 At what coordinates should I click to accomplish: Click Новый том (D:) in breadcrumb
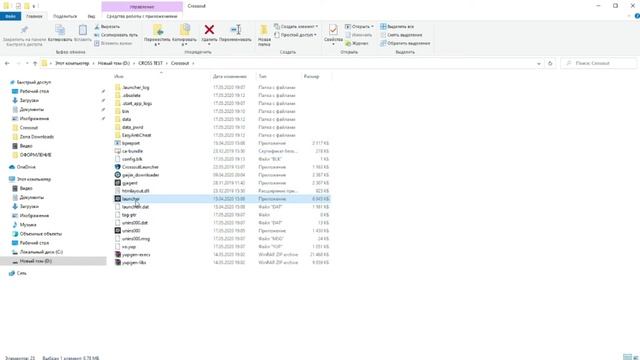(x=114, y=63)
